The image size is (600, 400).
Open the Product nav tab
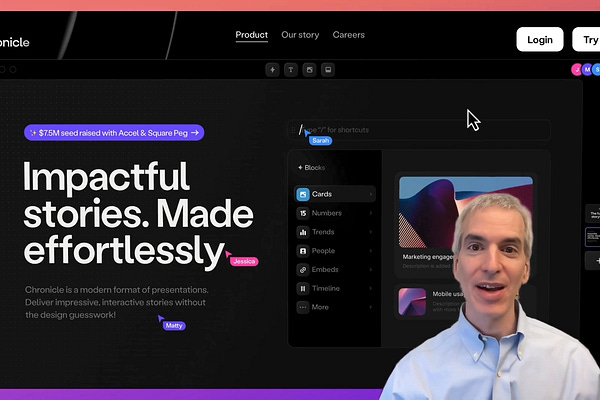pos(251,35)
